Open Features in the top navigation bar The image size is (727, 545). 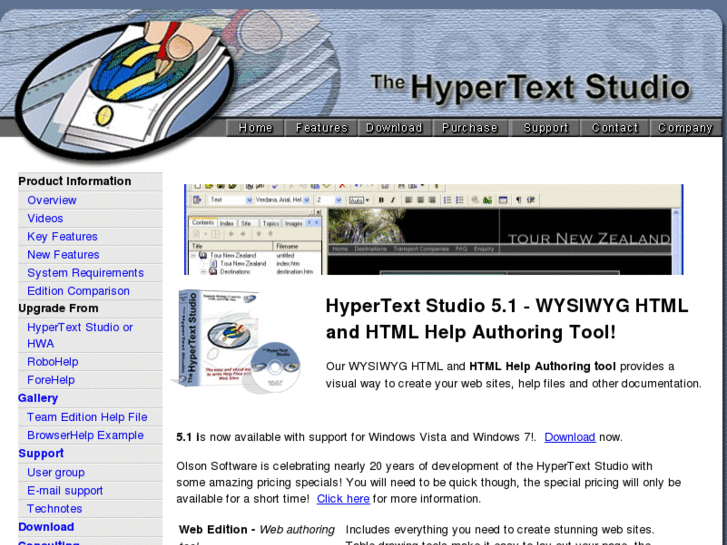[321, 128]
